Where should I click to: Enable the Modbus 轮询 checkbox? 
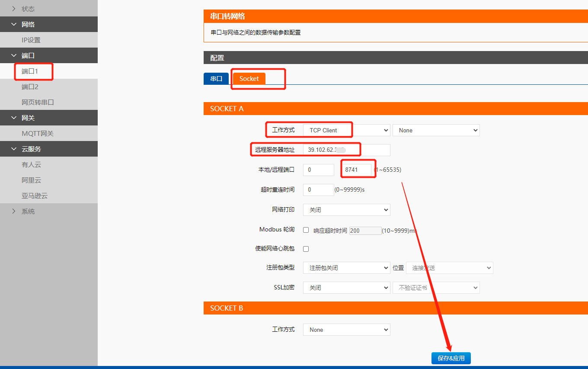pos(306,230)
